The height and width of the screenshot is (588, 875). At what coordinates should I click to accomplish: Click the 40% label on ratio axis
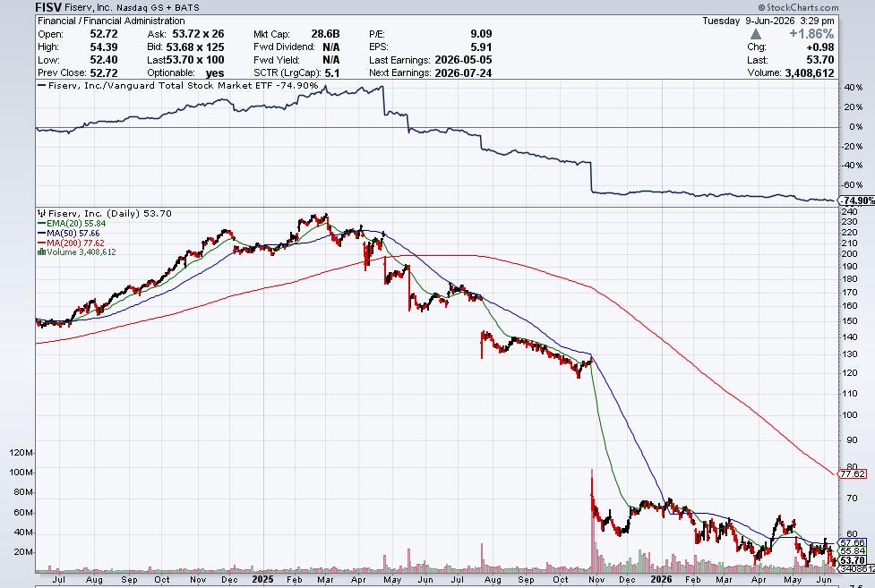pyautogui.click(x=854, y=88)
